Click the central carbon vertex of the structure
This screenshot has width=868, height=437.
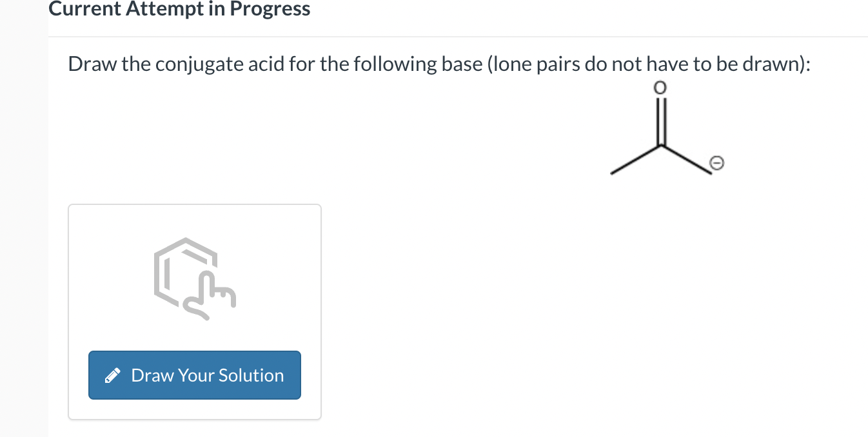click(x=660, y=146)
